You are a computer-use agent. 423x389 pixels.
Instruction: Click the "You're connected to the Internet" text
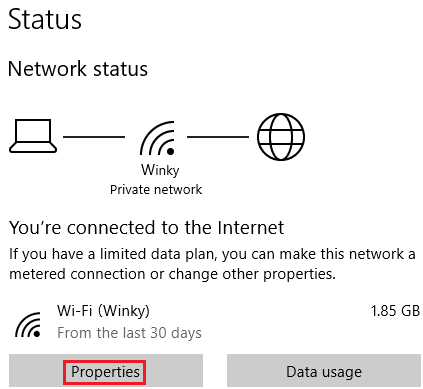click(147, 228)
